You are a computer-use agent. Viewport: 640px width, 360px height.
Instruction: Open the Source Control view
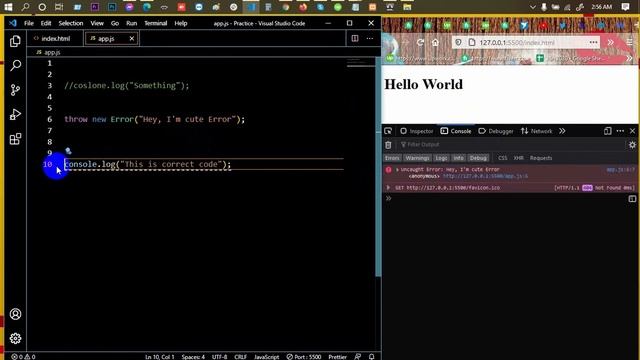tap(16, 90)
